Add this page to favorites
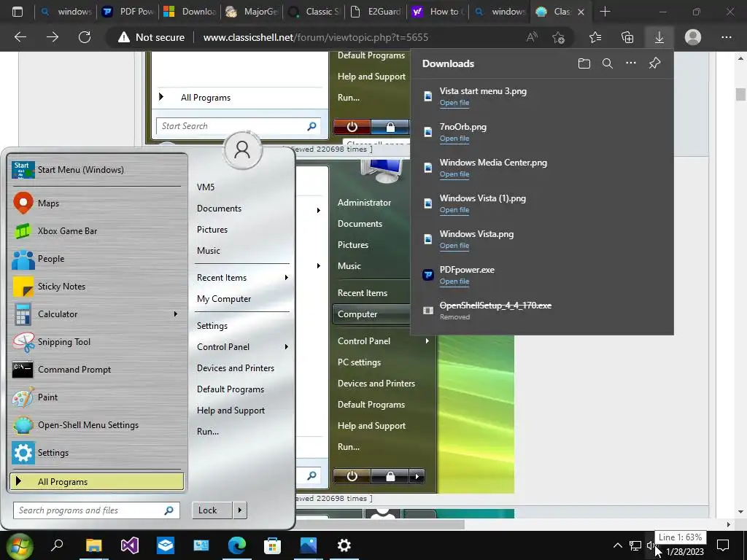 [x=559, y=37]
